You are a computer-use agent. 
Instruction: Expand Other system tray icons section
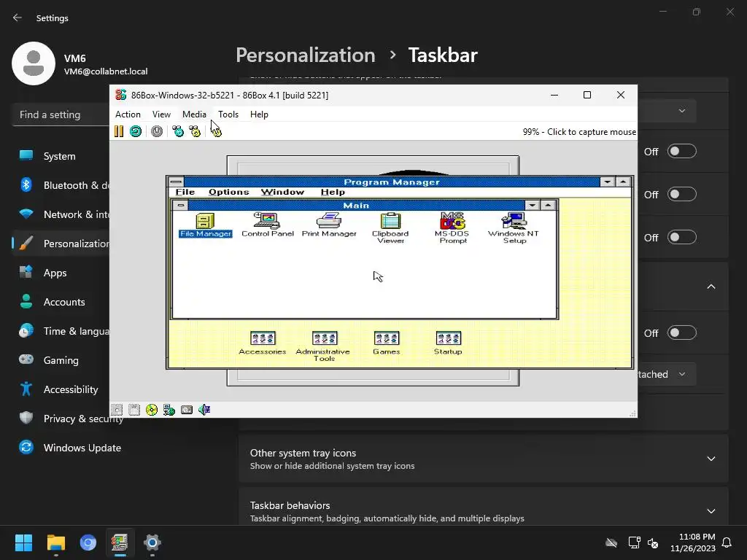[x=483, y=459]
